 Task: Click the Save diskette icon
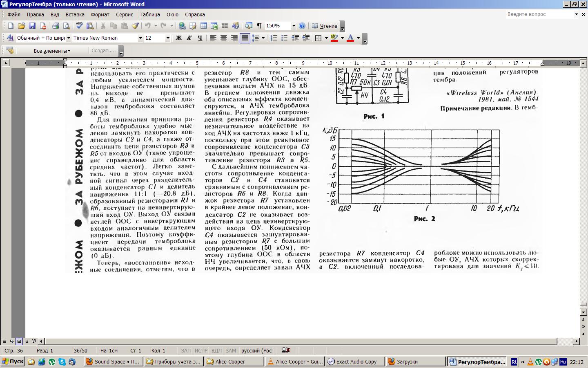32,26
